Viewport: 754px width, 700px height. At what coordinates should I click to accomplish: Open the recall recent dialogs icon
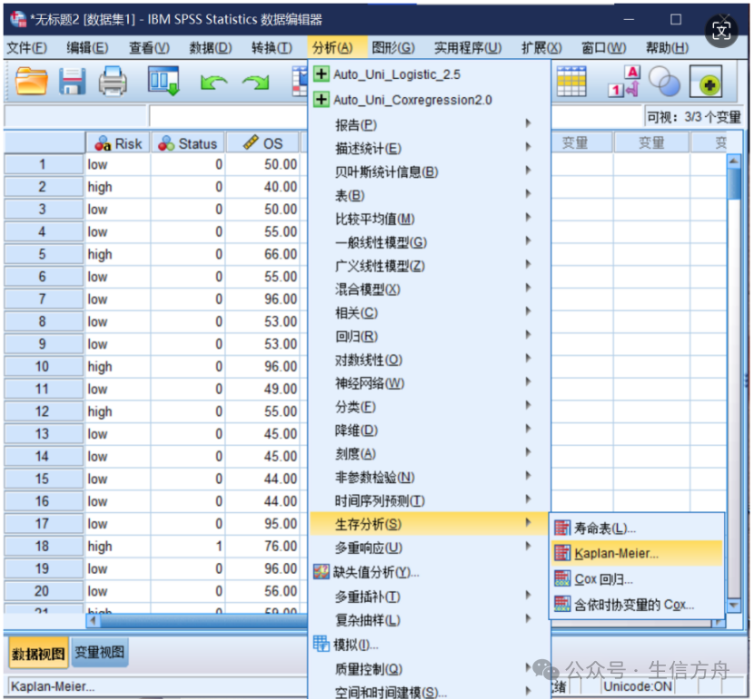(164, 81)
